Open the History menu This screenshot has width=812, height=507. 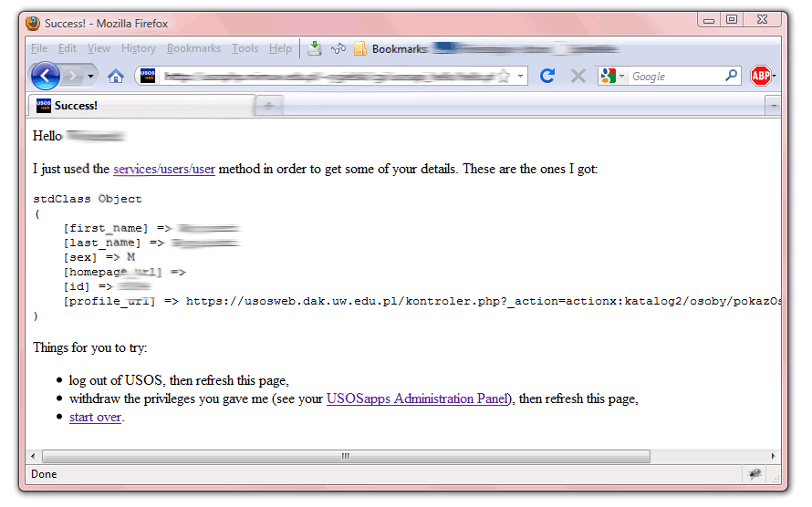click(x=138, y=48)
